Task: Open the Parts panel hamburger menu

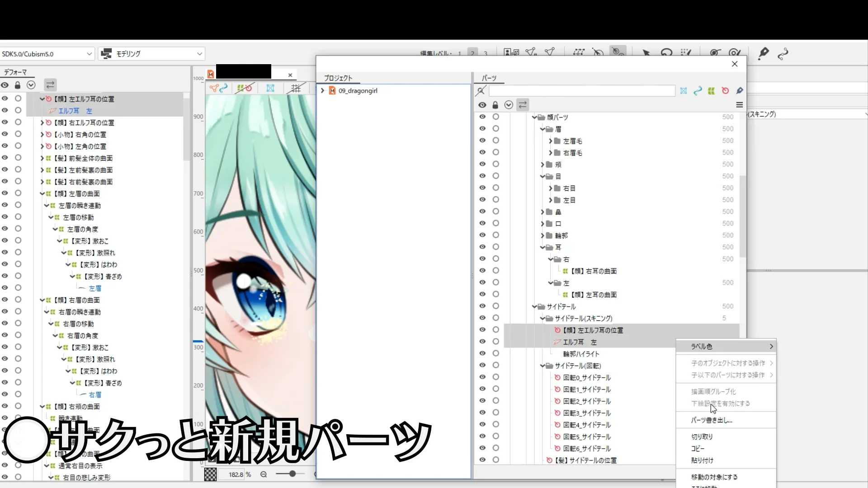Action: (x=740, y=105)
